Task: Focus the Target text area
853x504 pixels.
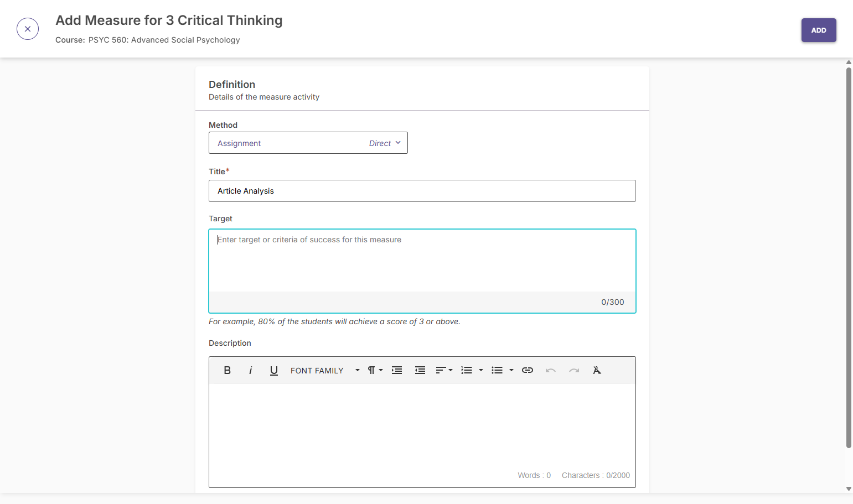Action: click(x=422, y=261)
